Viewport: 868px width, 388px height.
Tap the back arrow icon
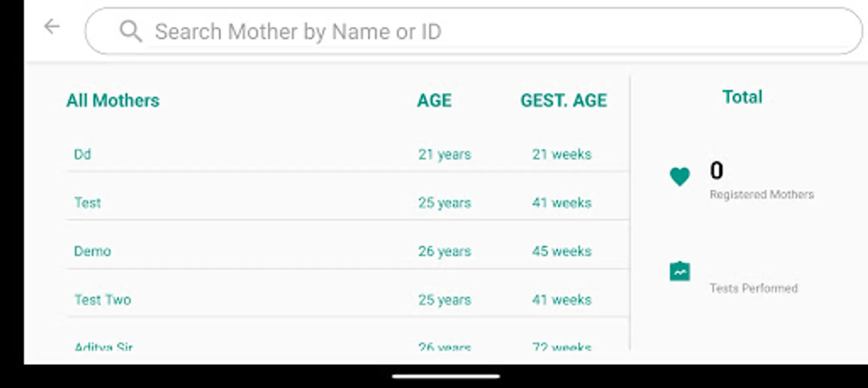tap(52, 27)
